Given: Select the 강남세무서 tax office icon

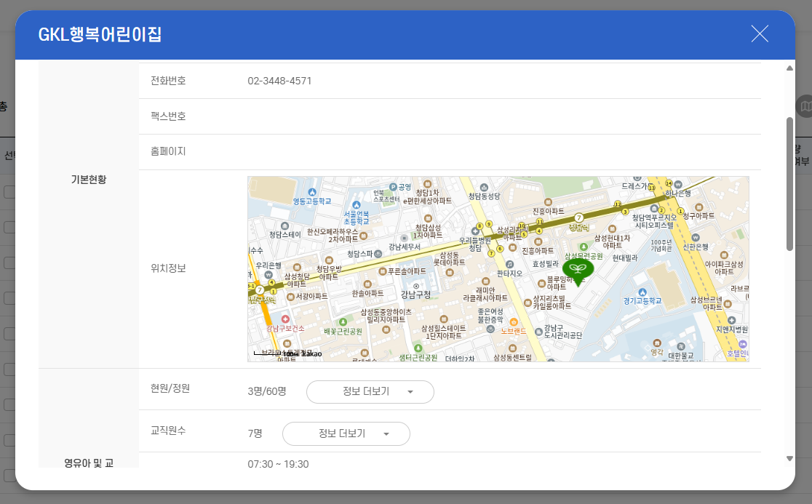Looking at the screenshot, I should pos(404,239).
